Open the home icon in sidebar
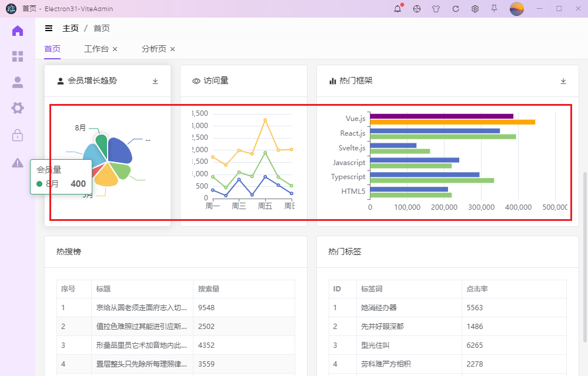 (x=18, y=31)
